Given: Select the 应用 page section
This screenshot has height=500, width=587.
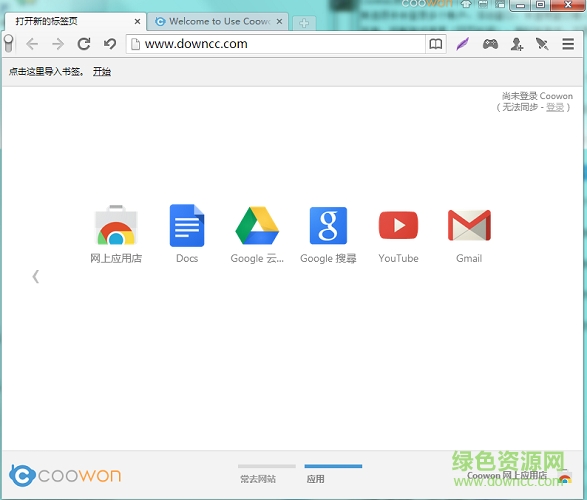Looking at the screenshot, I should point(333,474).
